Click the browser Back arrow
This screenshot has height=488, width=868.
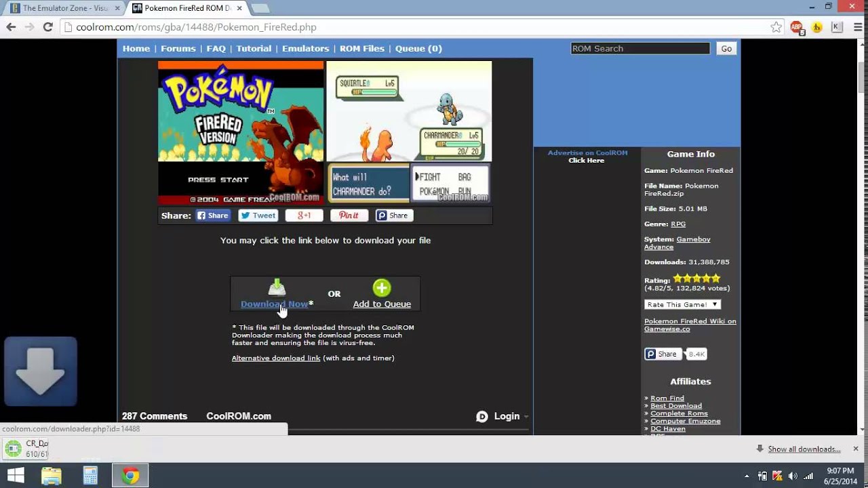point(11,27)
